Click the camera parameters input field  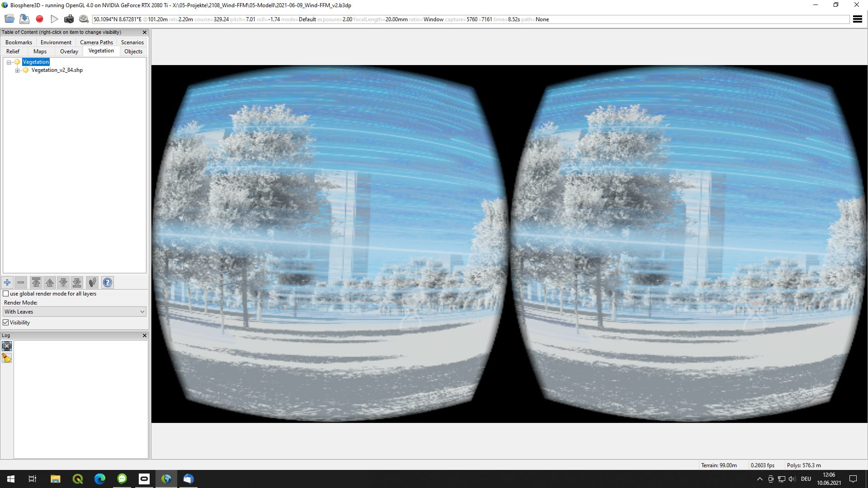coord(471,19)
